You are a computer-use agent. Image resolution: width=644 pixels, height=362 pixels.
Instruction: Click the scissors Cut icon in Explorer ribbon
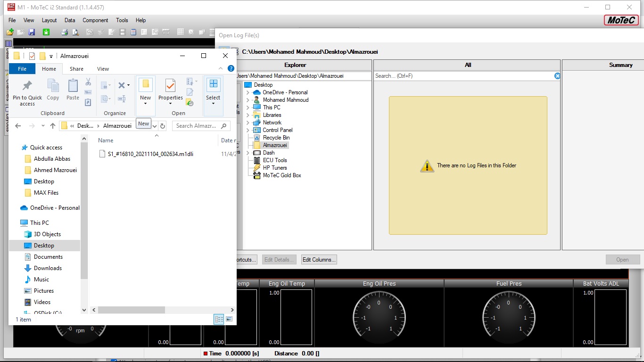click(88, 82)
